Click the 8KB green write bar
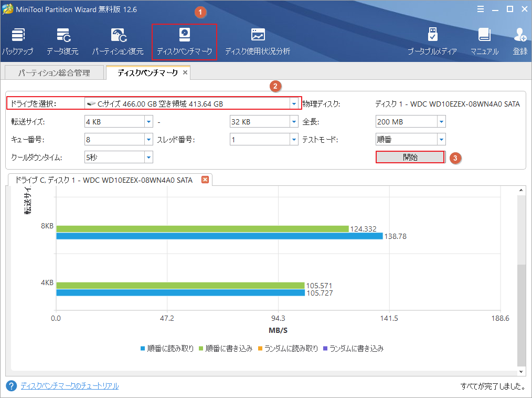Image resolution: width=532 pixels, height=398 pixels. point(203,229)
